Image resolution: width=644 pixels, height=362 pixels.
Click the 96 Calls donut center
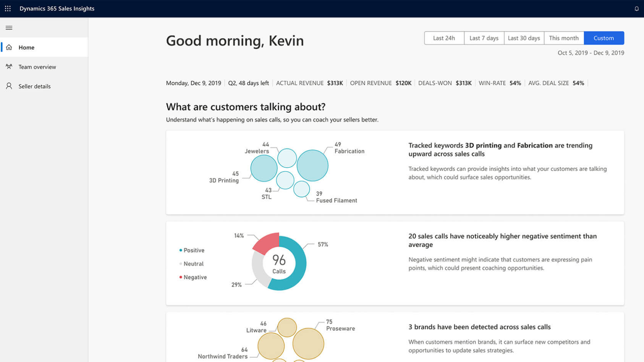point(279,264)
